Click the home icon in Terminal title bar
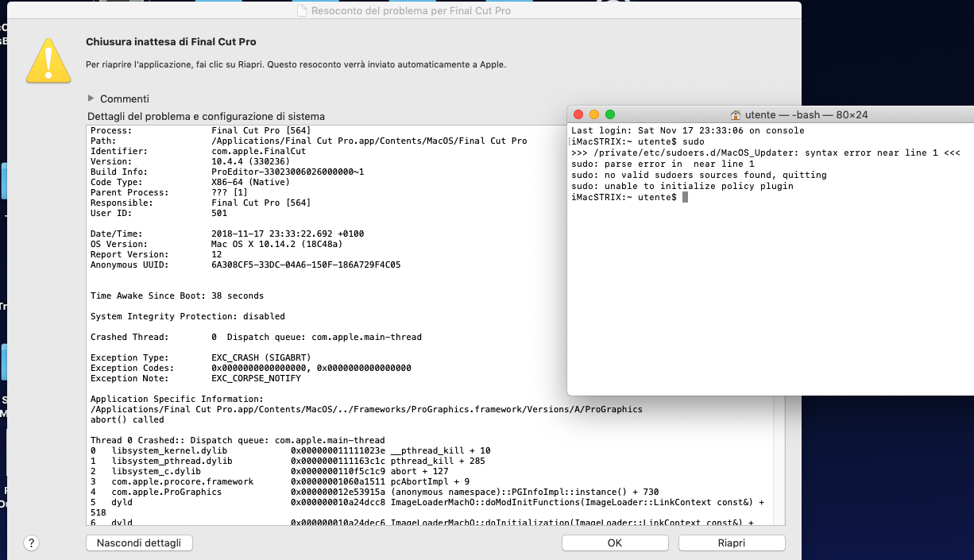974x560 pixels. click(x=736, y=114)
